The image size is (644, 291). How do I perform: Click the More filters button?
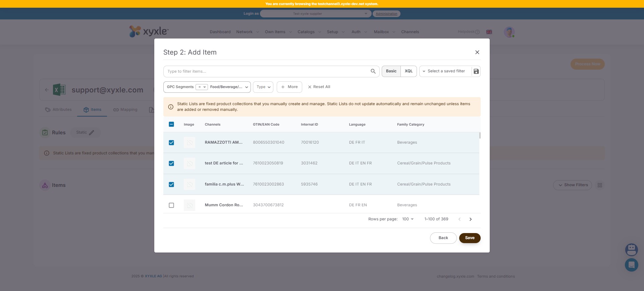click(289, 87)
